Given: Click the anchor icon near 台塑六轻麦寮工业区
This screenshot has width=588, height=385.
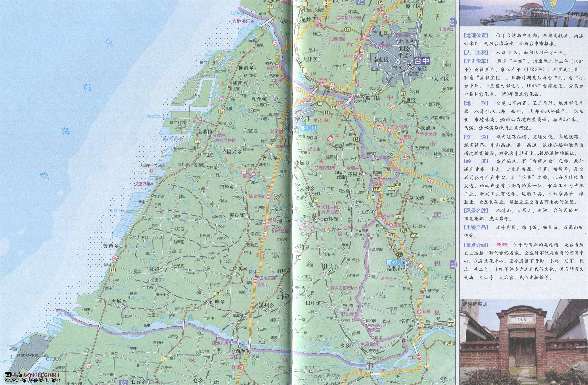Looking at the screenshot, I should tap(11, 357).
